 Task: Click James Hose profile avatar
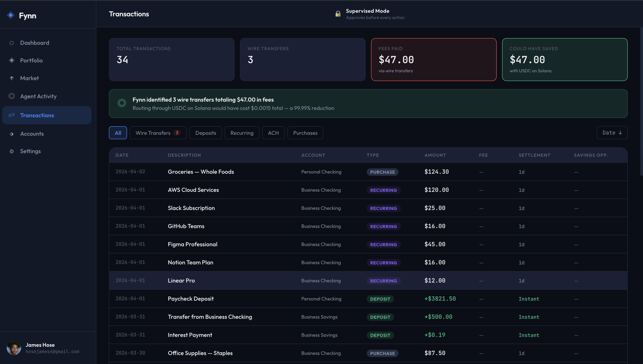tap(14, 348)
